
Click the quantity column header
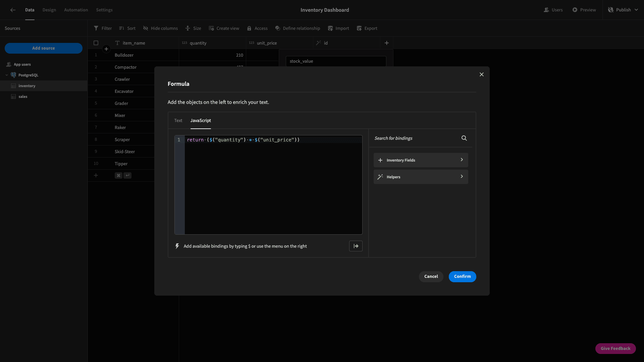click(x=212, y=43)
